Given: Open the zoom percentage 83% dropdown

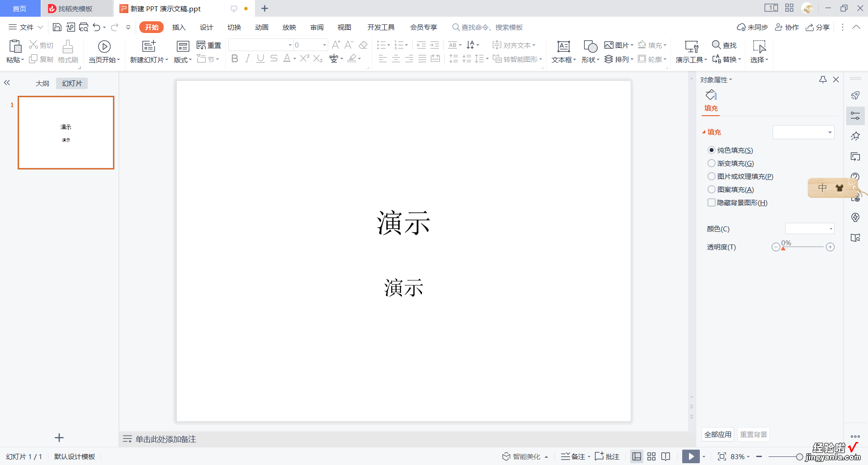Looking at the screenshot, I should tap(740, 456).
